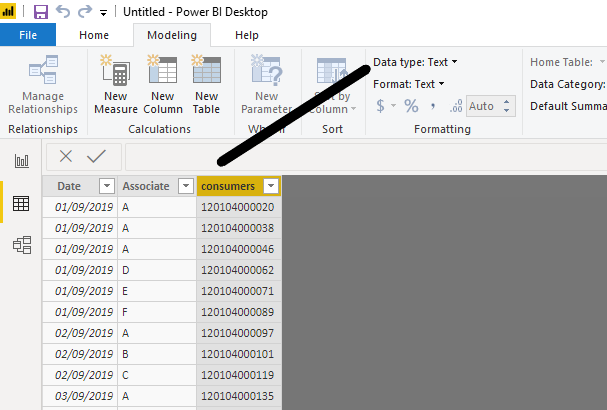This screenshot has height=410, width=607.
Task: Switch to the Home ribbon tab
Action: pyautogui.click(x=94, y=35)
